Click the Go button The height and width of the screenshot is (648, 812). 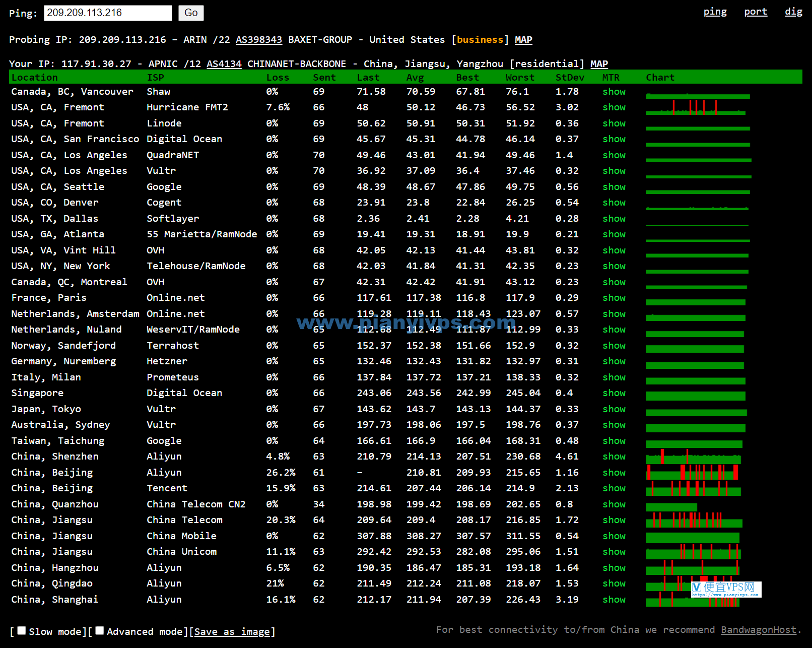(x=191, y=13)
